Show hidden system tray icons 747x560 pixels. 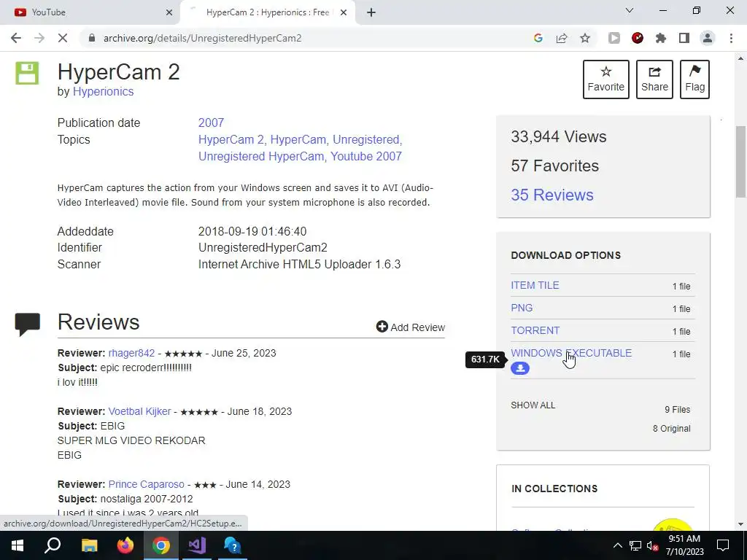tap(617, 545)
